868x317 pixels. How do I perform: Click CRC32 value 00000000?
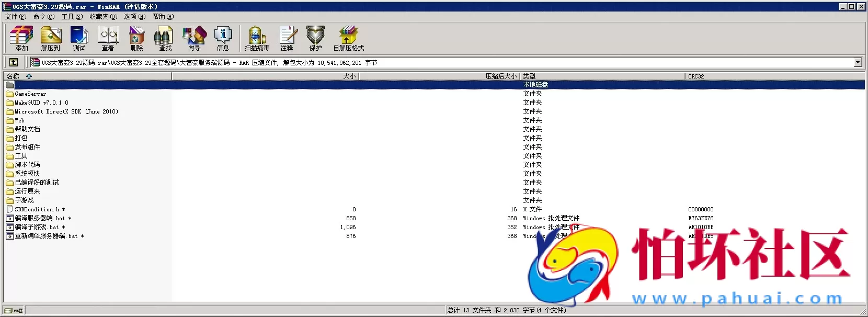[x=701, y=209]
